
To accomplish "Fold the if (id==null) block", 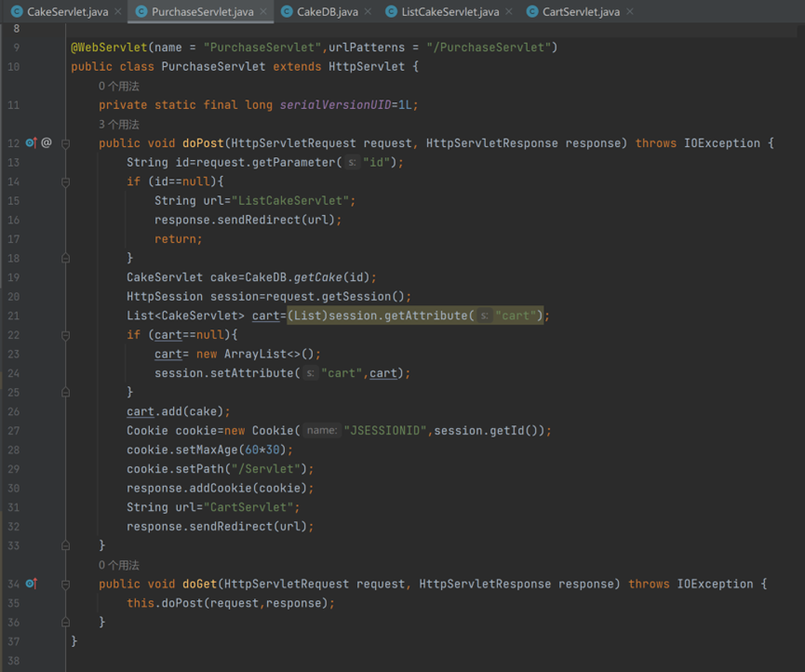I will [66, 181].
